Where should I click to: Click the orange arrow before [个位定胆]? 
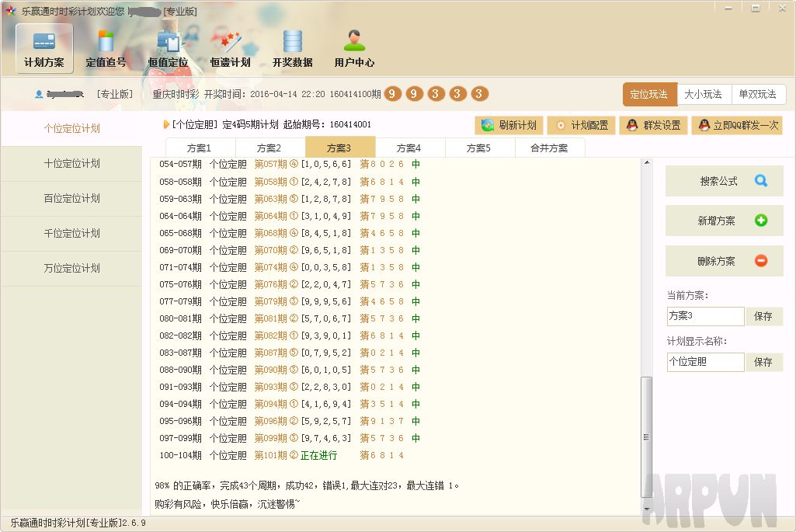click(166, 124)
